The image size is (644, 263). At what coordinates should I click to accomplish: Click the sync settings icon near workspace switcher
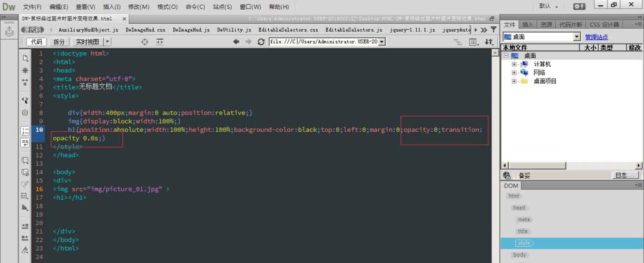tap(580, 6)
